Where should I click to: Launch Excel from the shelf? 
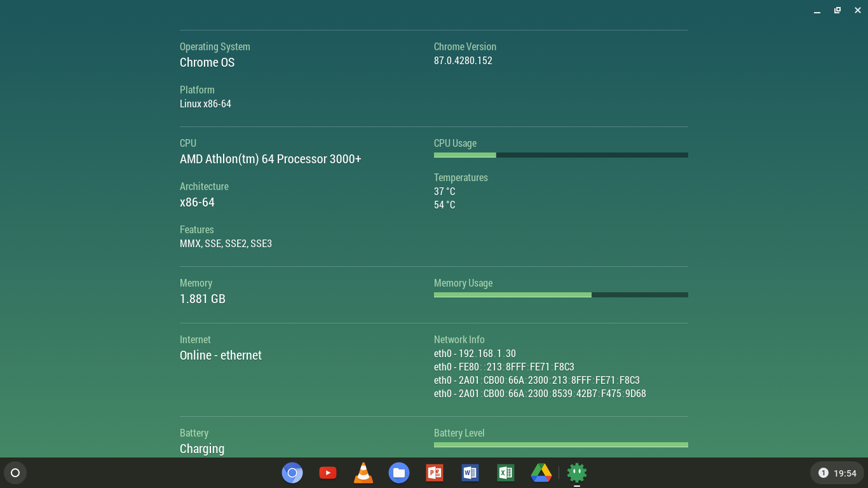[506, 473]
